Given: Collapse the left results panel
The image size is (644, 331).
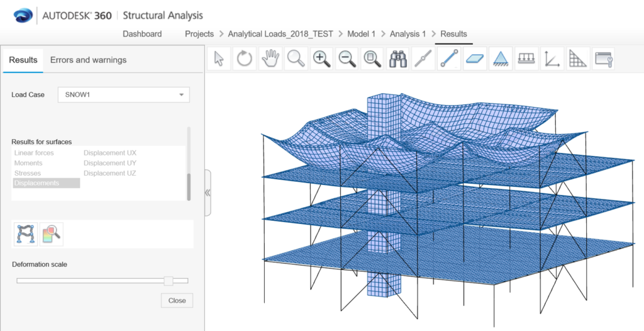Looking at the screenshot, I should tap(208, 193).
